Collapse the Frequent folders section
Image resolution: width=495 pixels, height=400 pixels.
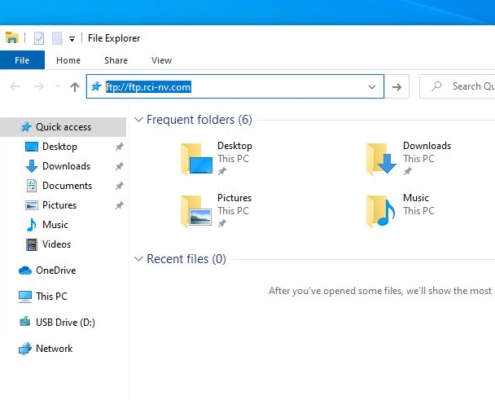[138, 119]
